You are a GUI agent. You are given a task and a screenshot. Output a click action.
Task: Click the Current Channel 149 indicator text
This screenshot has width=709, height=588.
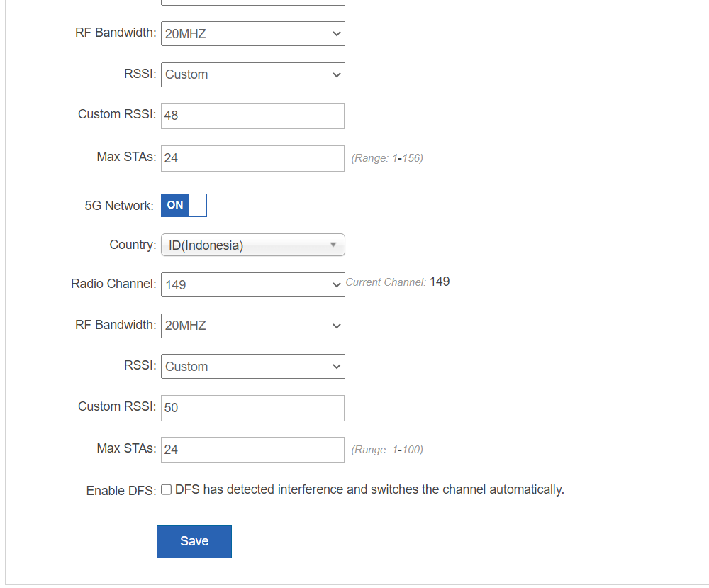pos(398,282)
